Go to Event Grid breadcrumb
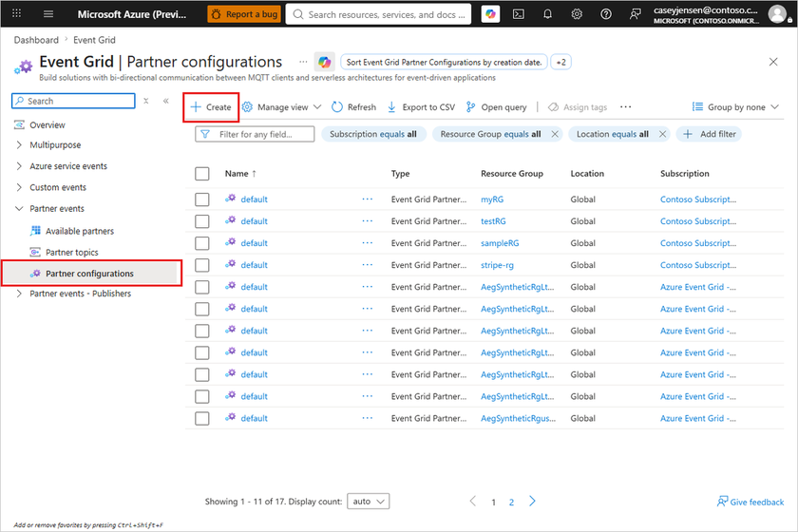798x532 pixels. pos(94,40)
